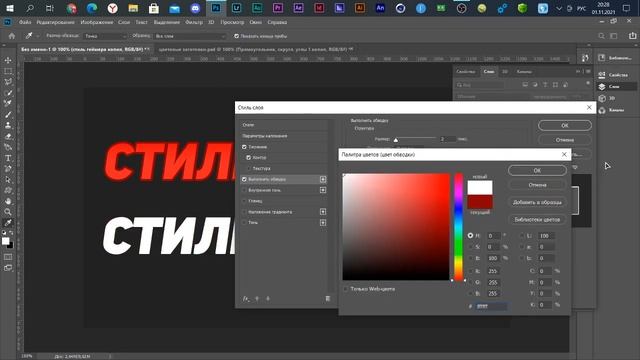Screen dimensions: 640x360
Task: Enable the Глянец effect checkbox
Action: click(244, 201)
